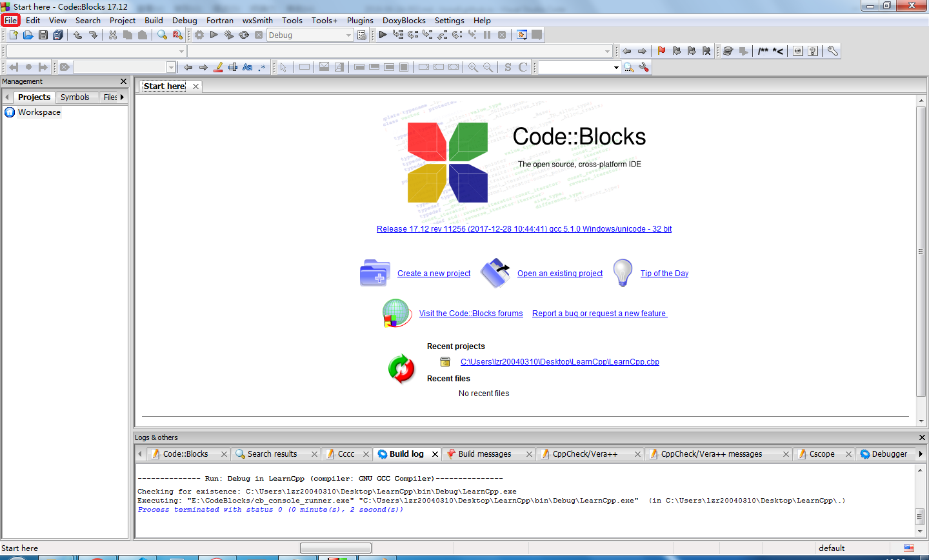
Task: Click the Save floppy-disk icon
Action: (43, 35)
